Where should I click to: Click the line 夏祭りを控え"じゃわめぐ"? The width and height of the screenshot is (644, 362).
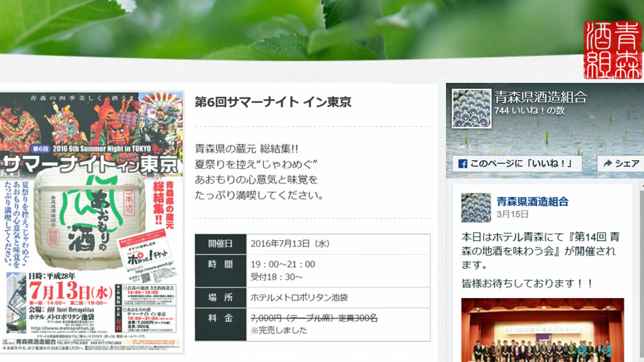click(x=256, y=164)
